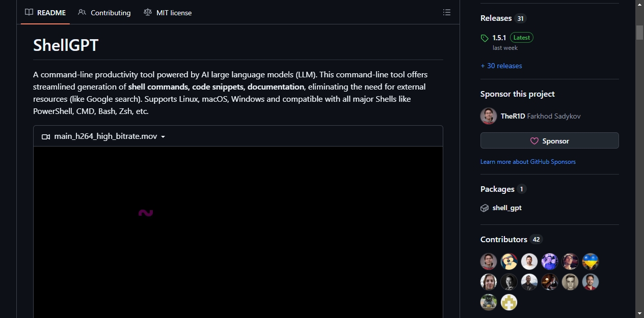Click the Contributors count badge 42
644x318 pixels.
pos(536,240)
